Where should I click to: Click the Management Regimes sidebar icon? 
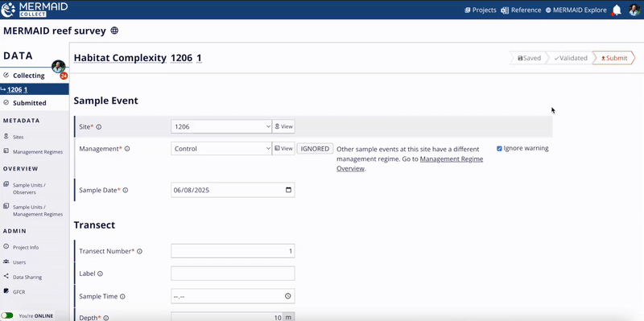6,151
